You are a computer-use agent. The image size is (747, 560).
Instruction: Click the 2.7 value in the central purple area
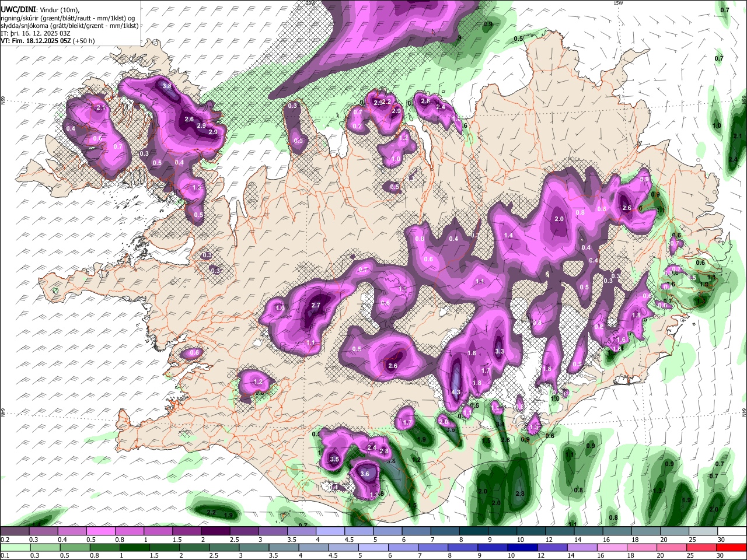pyautogui.click(x=316, y=305)
